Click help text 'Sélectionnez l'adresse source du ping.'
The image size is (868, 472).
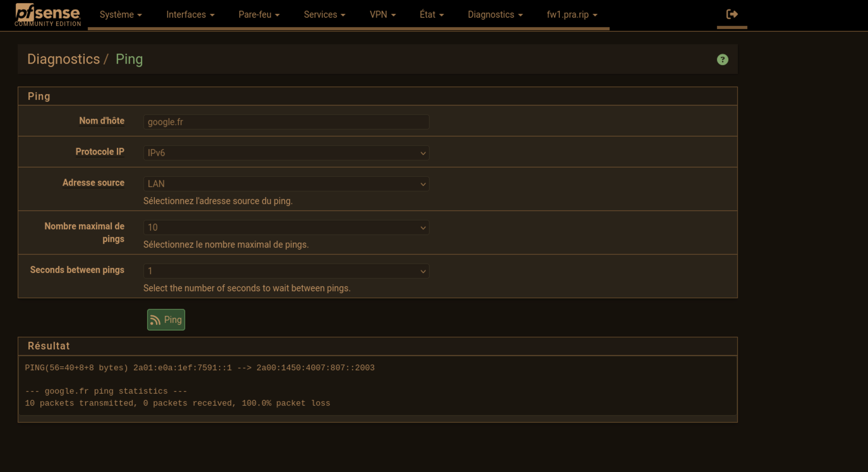pos(218,201)
